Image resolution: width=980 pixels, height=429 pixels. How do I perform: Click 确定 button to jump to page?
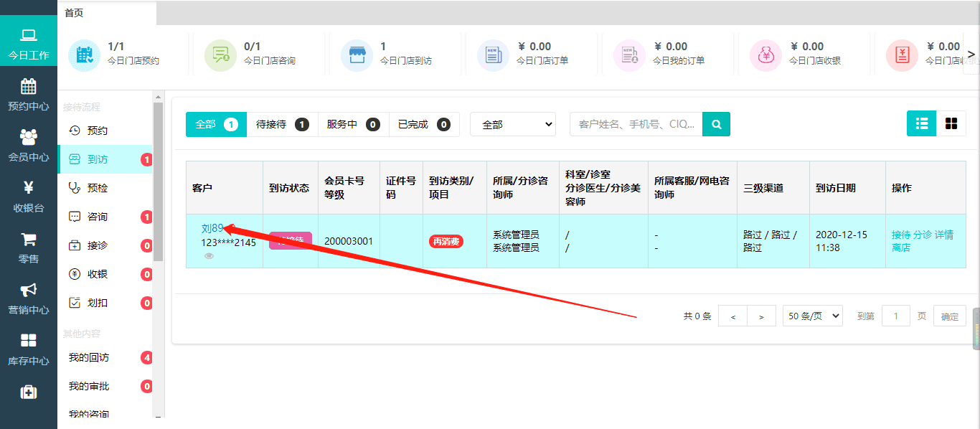tap(949, 316)
